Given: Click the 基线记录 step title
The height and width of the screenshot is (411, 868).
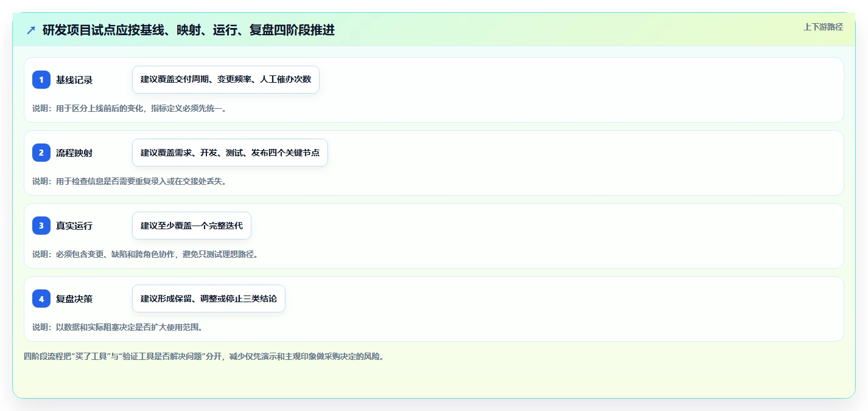Looking at the screenshot, I should tap(74, 80).
